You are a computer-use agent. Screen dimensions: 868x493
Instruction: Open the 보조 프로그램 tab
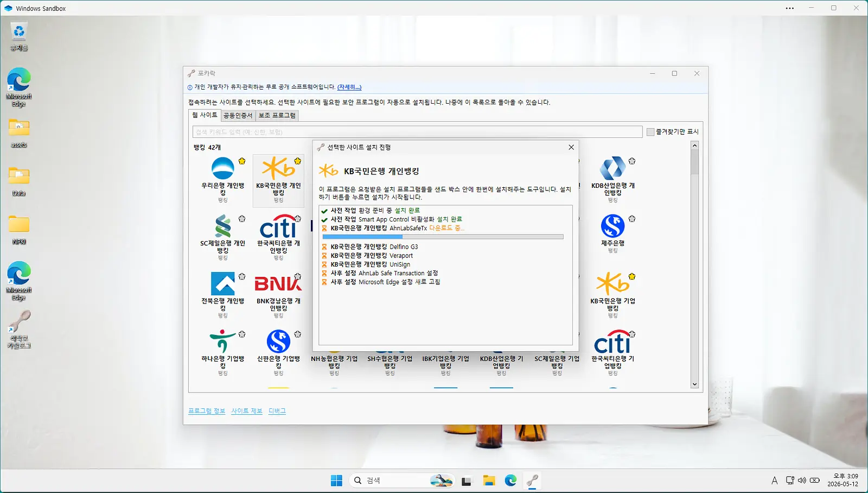(277, 116)
